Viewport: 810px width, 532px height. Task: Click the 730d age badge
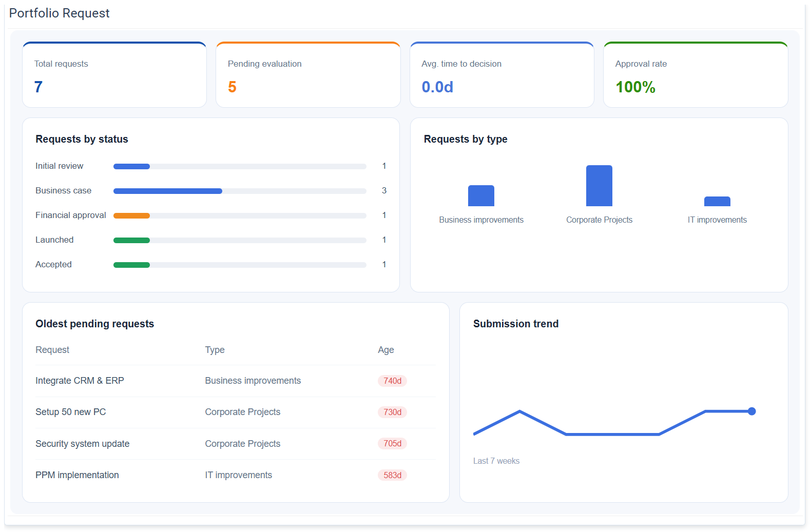click(x=392, y=412)
